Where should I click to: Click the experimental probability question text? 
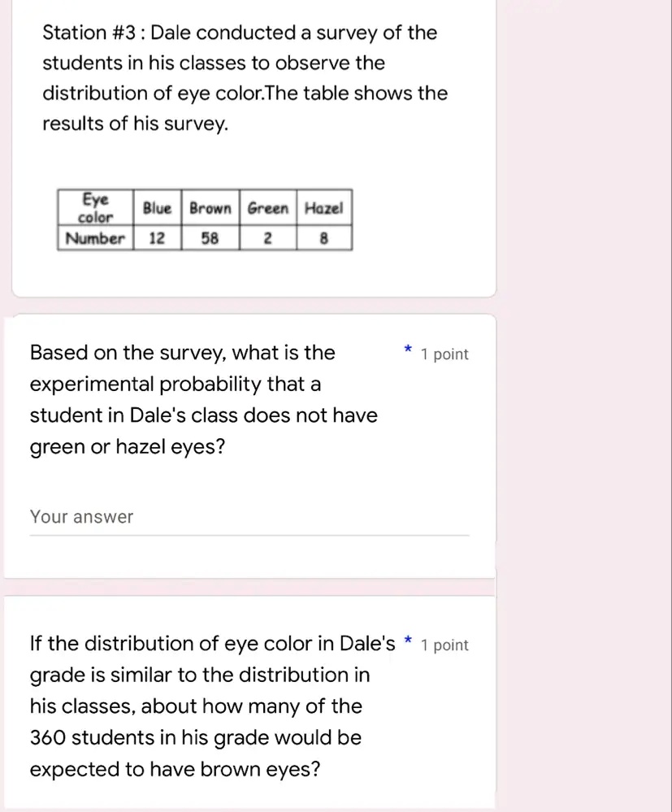click(x=203, y=399)
